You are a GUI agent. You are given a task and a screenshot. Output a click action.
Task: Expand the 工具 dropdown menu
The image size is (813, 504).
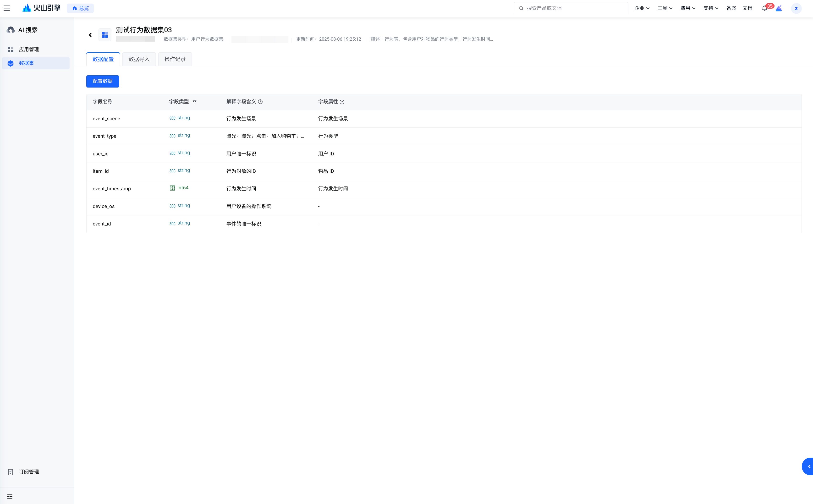(x=665, y=8)
